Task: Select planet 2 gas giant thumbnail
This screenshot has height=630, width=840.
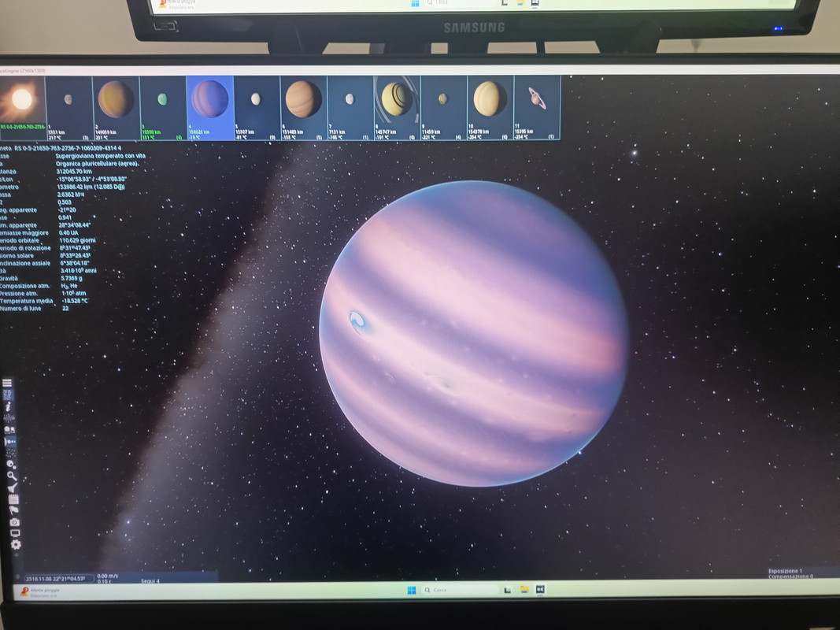Action: 116,108
